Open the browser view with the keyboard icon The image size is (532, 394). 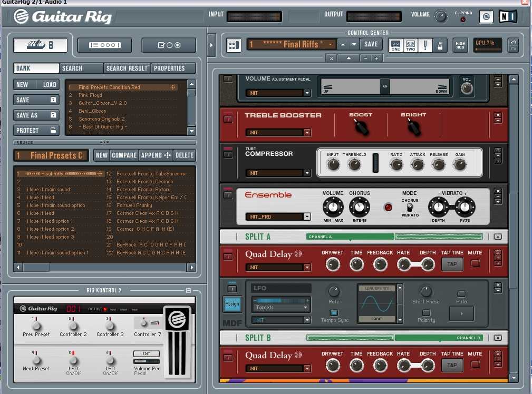(x=41, y=45)
